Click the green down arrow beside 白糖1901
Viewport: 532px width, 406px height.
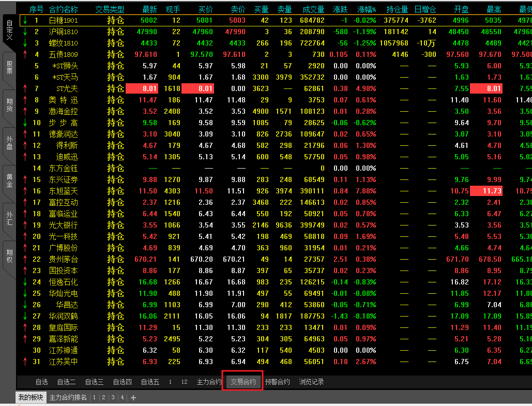[24, 20]
